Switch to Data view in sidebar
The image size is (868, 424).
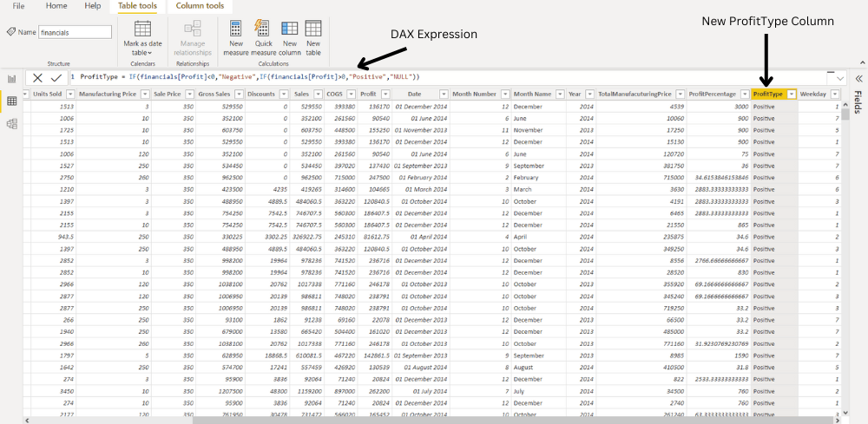[11, 101]
